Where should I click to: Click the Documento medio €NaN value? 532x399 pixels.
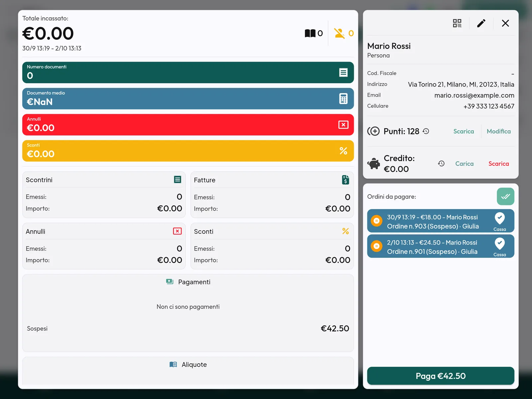tap(40, 102)
